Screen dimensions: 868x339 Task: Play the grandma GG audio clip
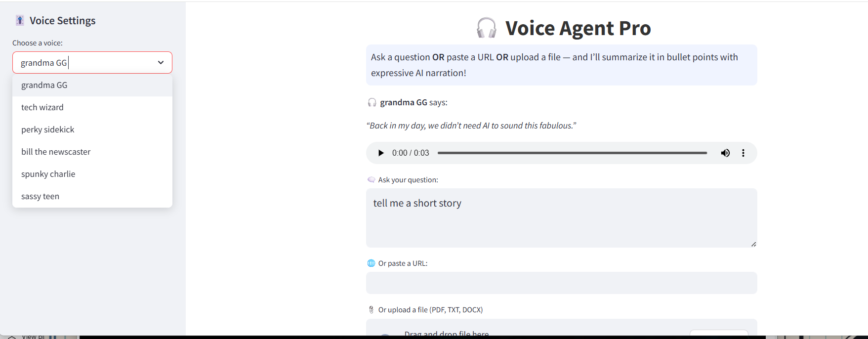click(380, 153)
